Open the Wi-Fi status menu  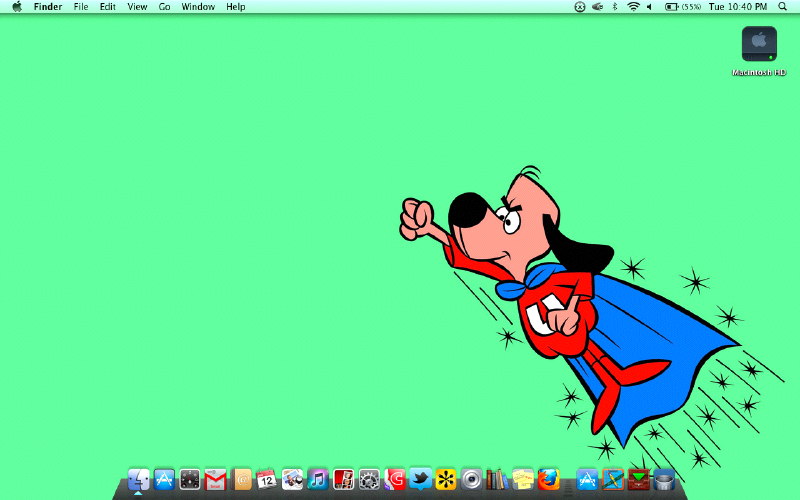point(633,7)
